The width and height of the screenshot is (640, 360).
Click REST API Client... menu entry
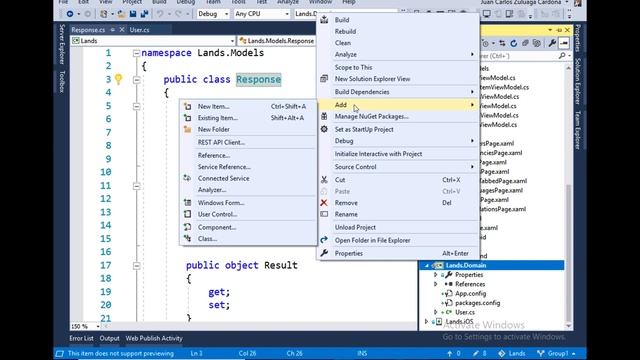point(248,142)
